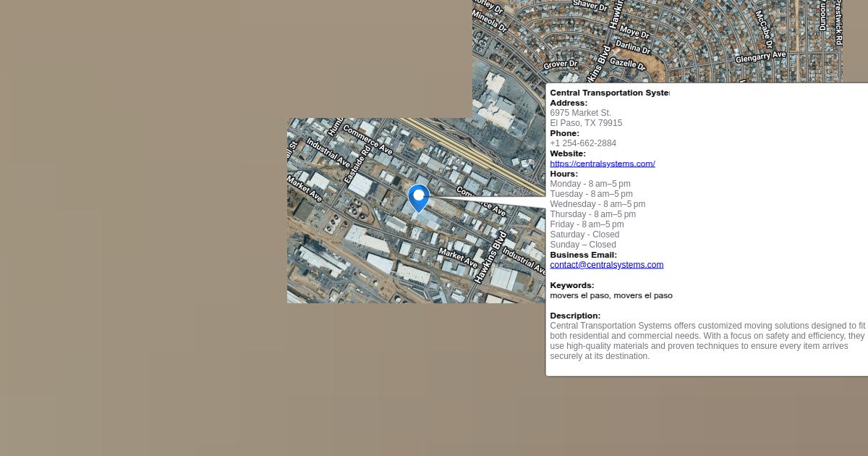
Task: Click the phone number +1 254-662-2884
Action: [x=583, y=143]
